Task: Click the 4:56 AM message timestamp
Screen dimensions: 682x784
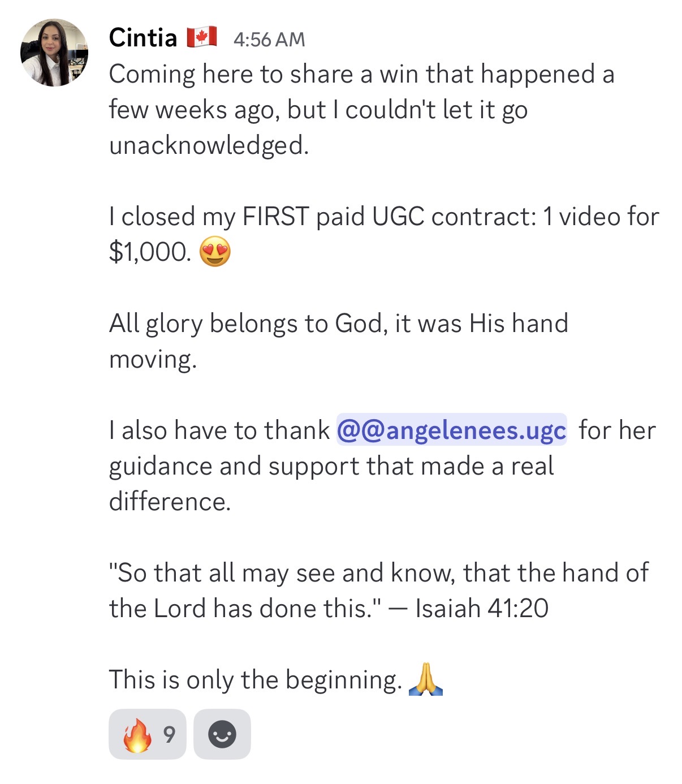Action: point(269,39)
